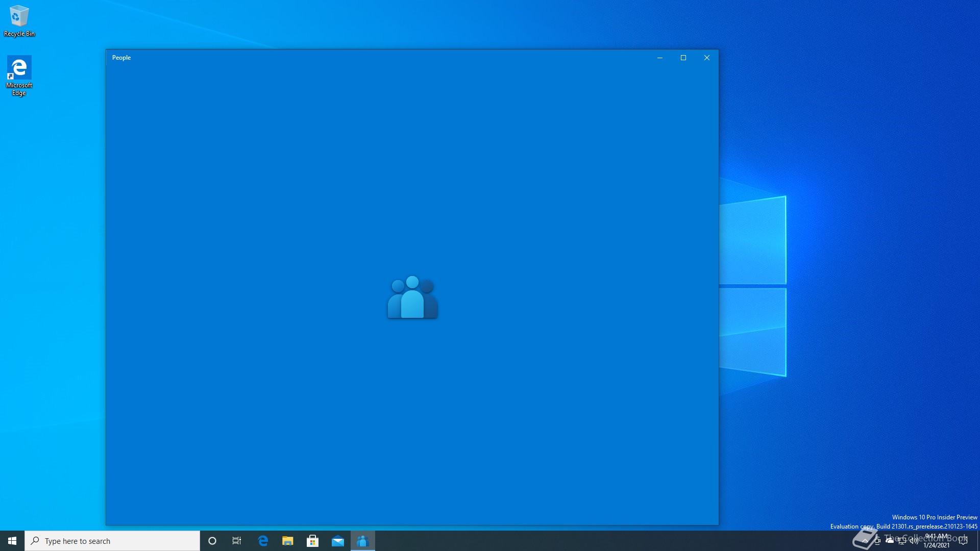The height and width of the screenshot is (551, 980).
Task: Open the volume speaker control
Action: [x=914, y=541]
